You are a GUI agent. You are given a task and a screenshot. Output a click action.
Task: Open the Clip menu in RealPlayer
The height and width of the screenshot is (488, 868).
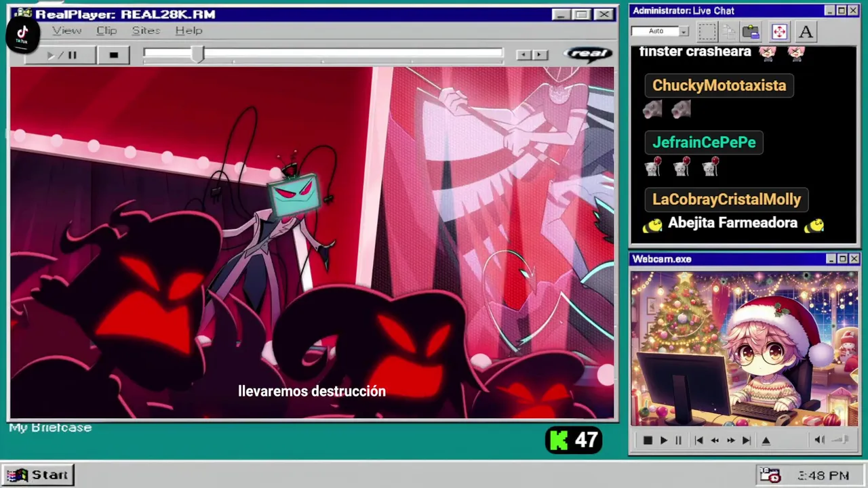click(x=106, y=30)
